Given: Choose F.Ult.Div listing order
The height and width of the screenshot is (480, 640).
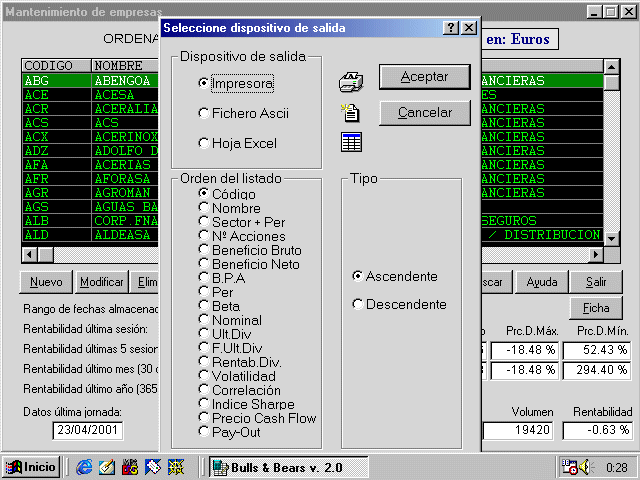Looking at the screenshot, I should point(230,348).
